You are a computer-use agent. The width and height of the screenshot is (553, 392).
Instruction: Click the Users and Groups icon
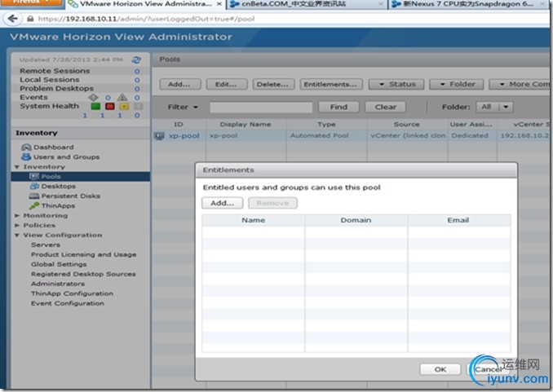point(26,156)
